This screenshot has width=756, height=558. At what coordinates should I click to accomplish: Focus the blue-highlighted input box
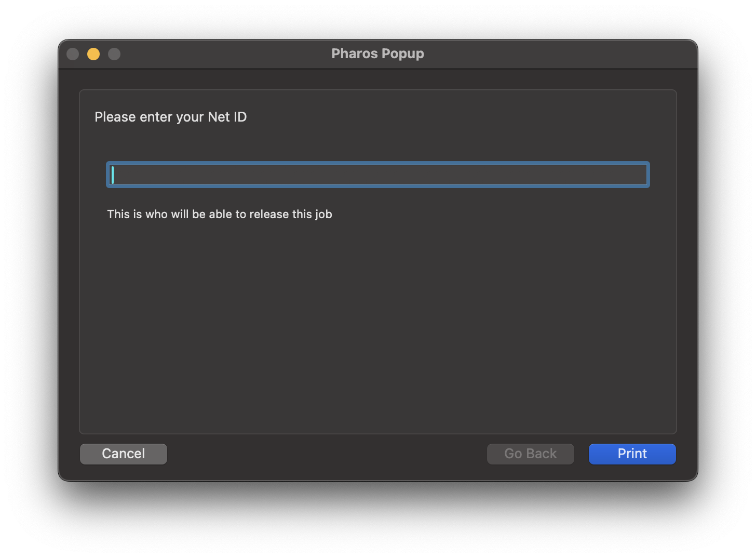pos(378,175)
